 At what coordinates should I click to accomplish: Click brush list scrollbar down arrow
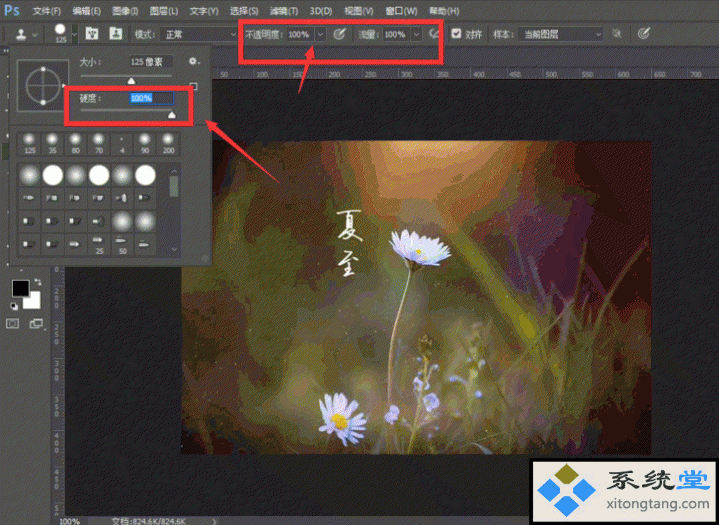pos(174,249)
